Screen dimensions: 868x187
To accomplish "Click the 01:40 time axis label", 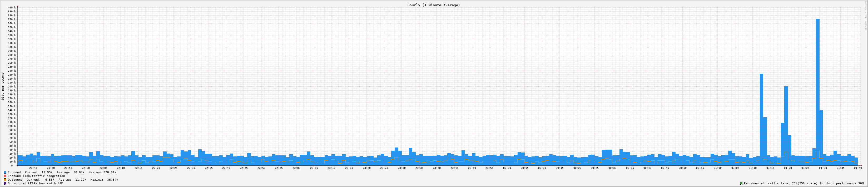I will pos(857,168).
